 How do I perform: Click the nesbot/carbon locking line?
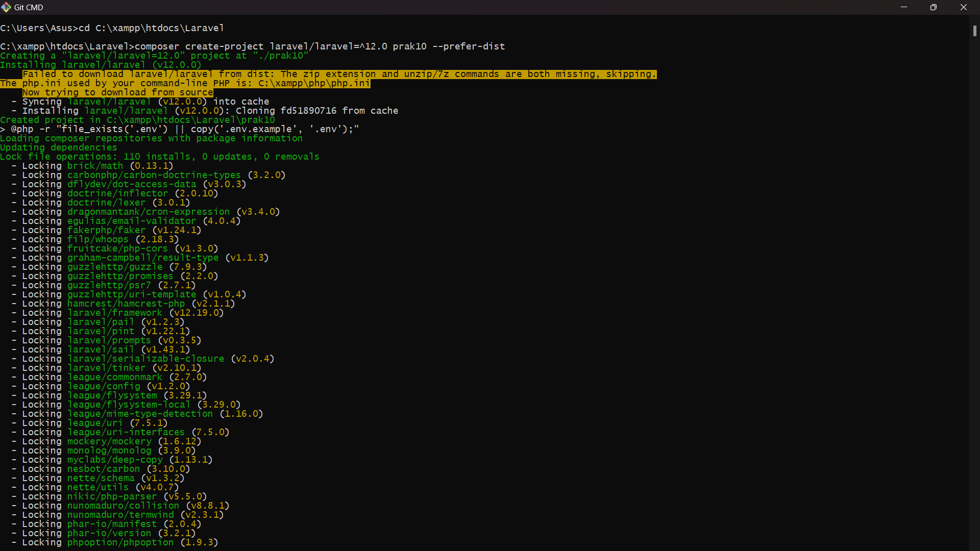click(x=104, y=469)
